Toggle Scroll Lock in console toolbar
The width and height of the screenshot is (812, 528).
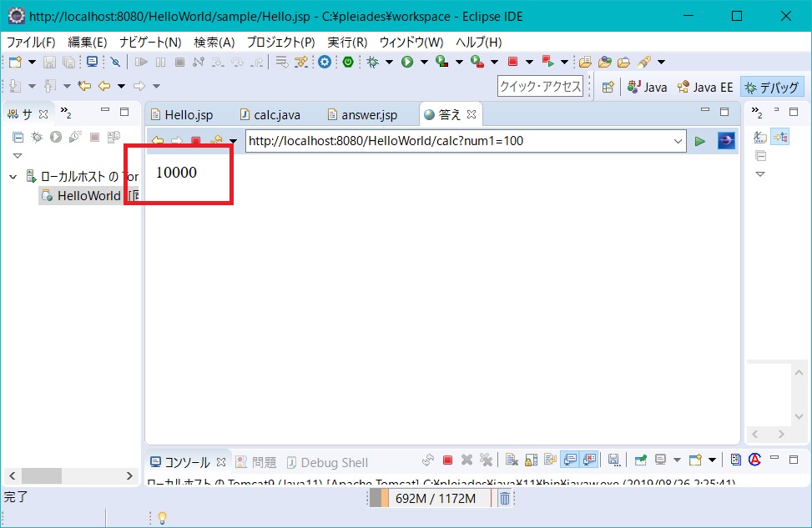coord(532,460)
